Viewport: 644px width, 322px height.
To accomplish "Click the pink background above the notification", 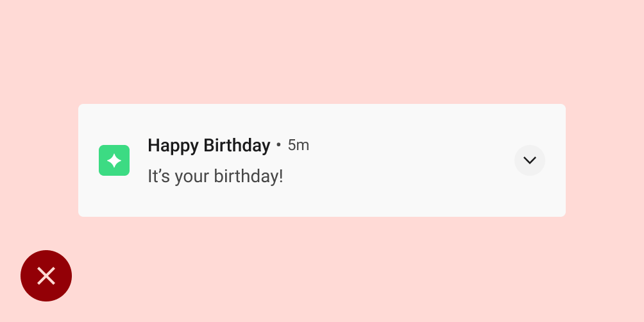I will (321, 51).
